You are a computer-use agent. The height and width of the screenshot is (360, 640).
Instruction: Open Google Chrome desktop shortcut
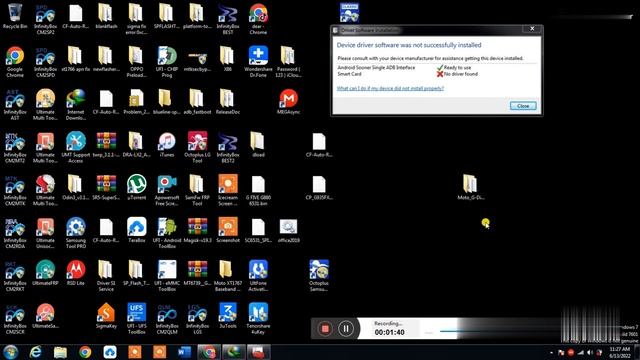15,62
